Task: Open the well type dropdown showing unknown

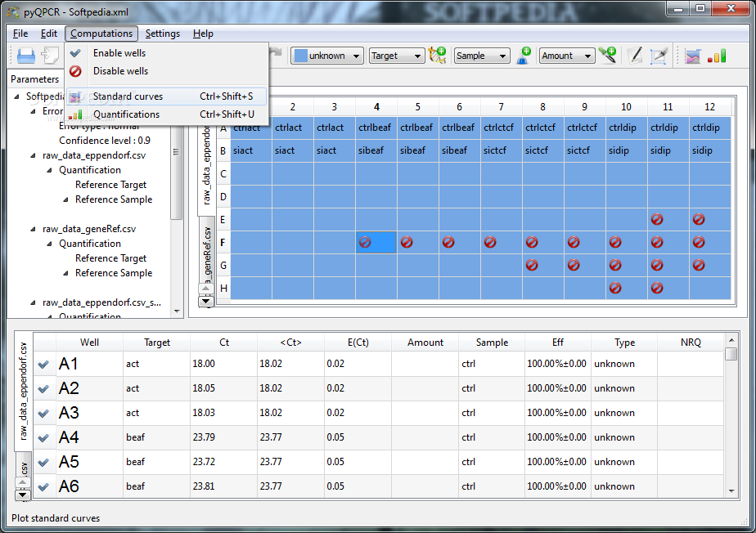Action: pos(327,56)
